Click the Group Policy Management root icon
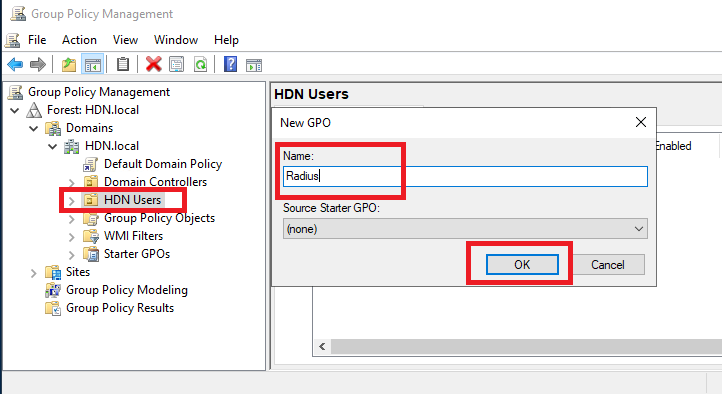The height and width of the screenshot is (394, 722). click(x=15, y=92)
